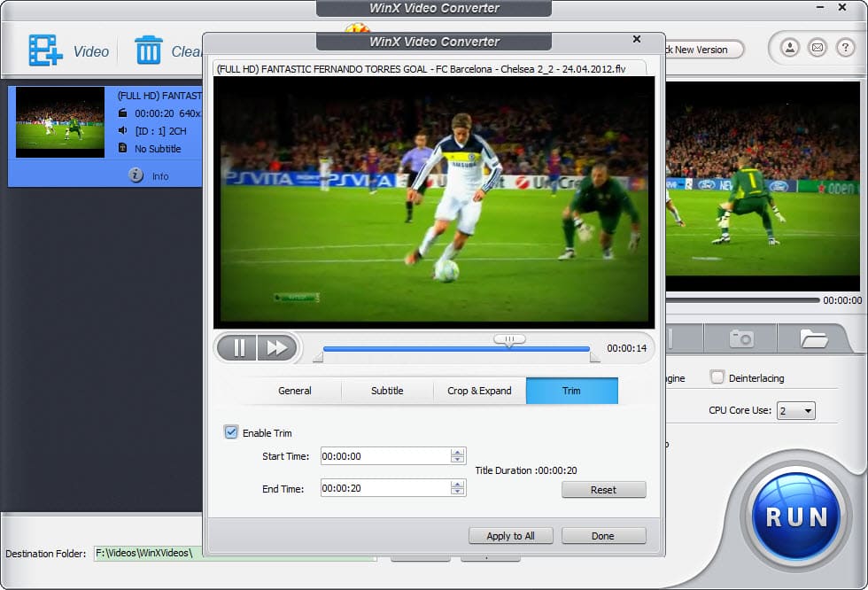The image size is (868, 590).
Task: Click the video file name title in dialog
Action: click(422, 69)
